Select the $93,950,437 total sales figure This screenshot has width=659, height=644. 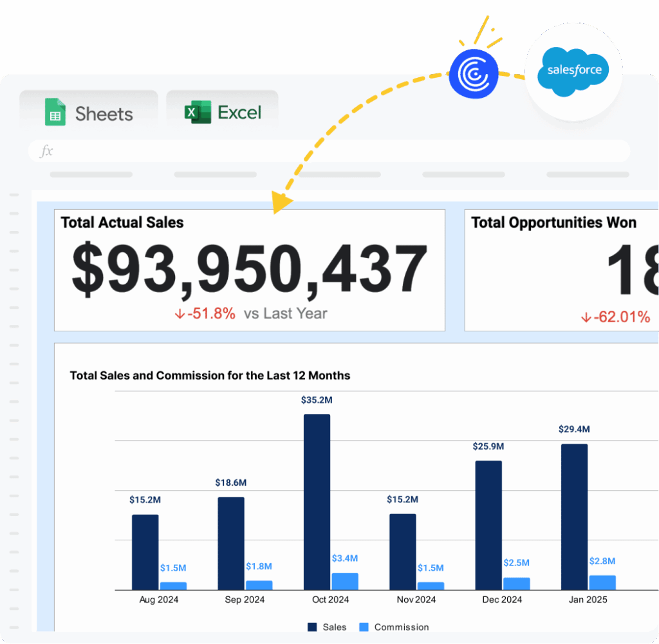250,270
